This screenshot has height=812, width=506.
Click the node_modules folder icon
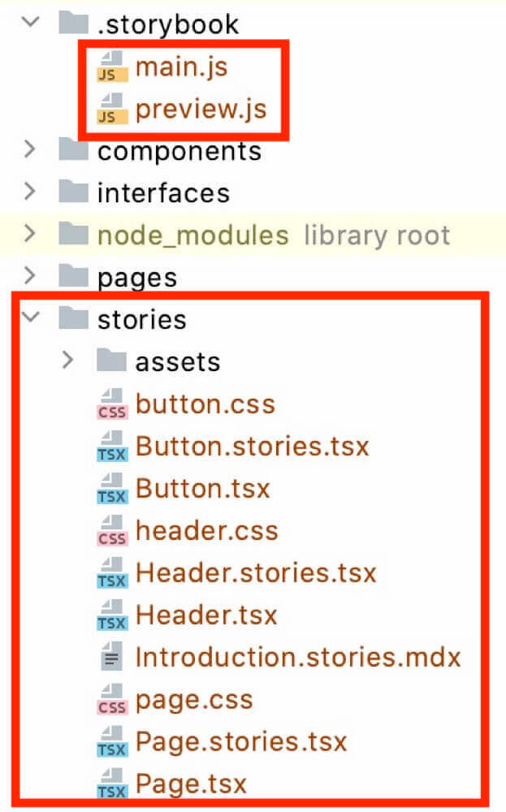click(74, 235)
